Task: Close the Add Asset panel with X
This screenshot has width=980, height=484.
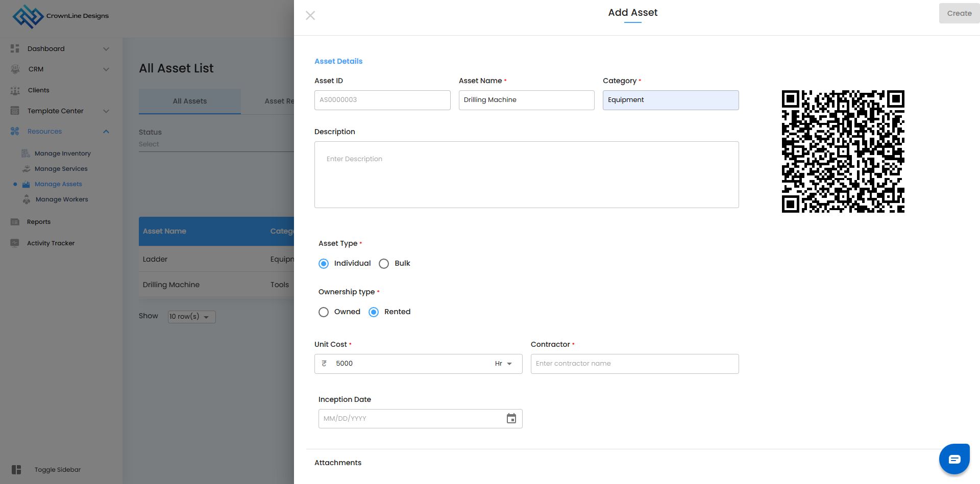Action: (310, 16)
